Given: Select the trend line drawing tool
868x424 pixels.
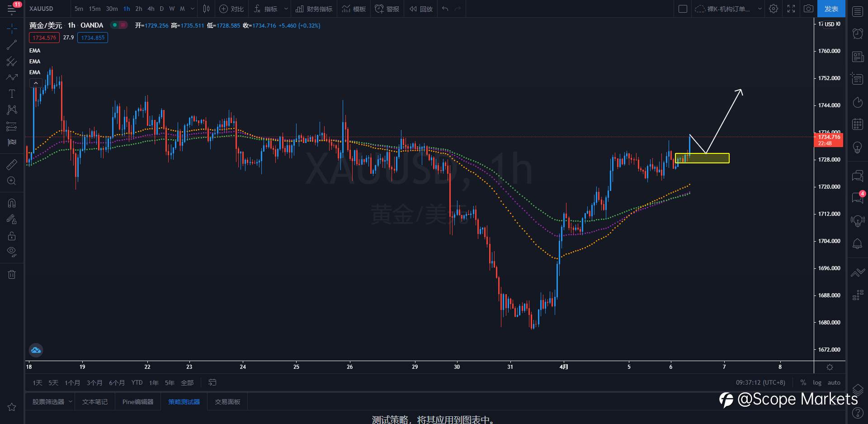Looking at the screenshot, I should (12, 45).
